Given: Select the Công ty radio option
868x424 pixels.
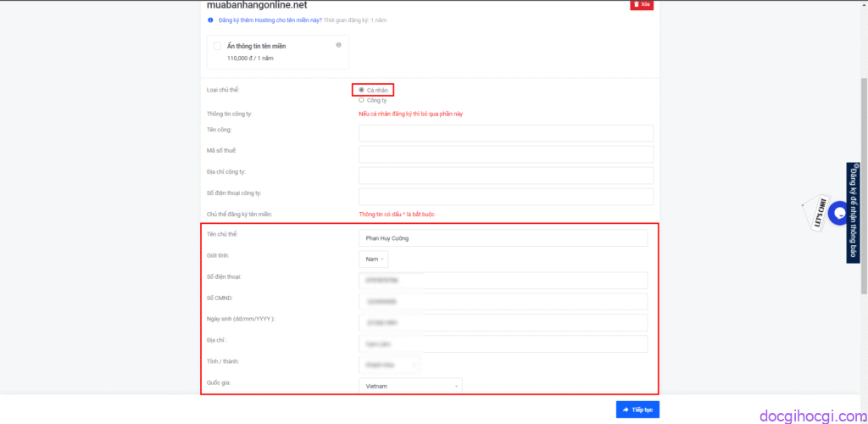Looking at the screenshot, I should [x=361, y=100].
